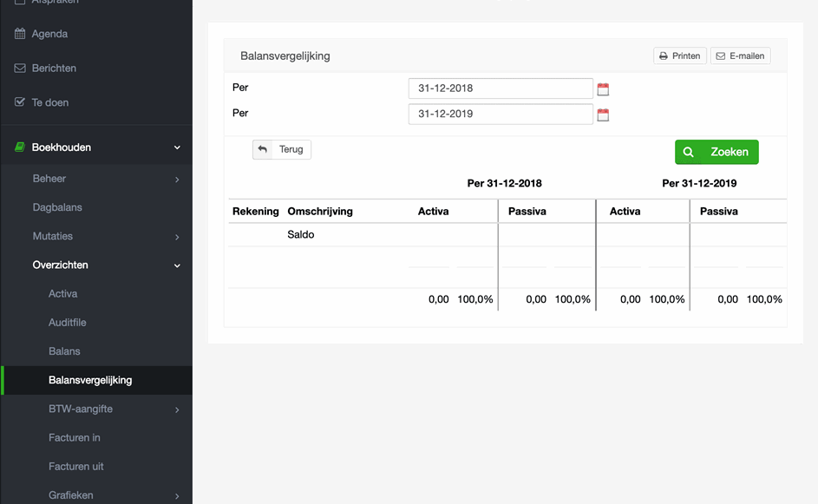Click the Agenda calendar icon
The height and width of the screenshot is (504, 818).
point(20,34)
